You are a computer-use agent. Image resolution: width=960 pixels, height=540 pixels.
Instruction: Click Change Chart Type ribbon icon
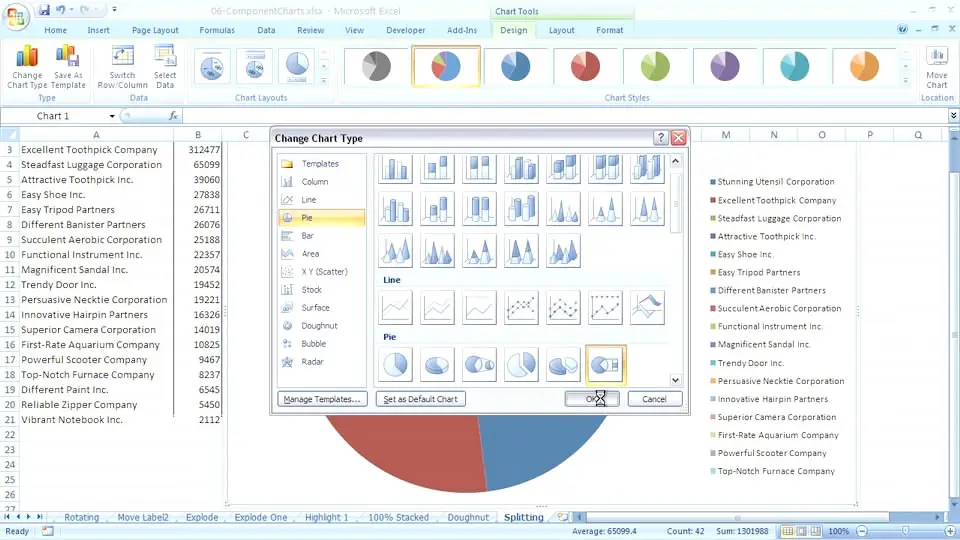tap(27, 67)
